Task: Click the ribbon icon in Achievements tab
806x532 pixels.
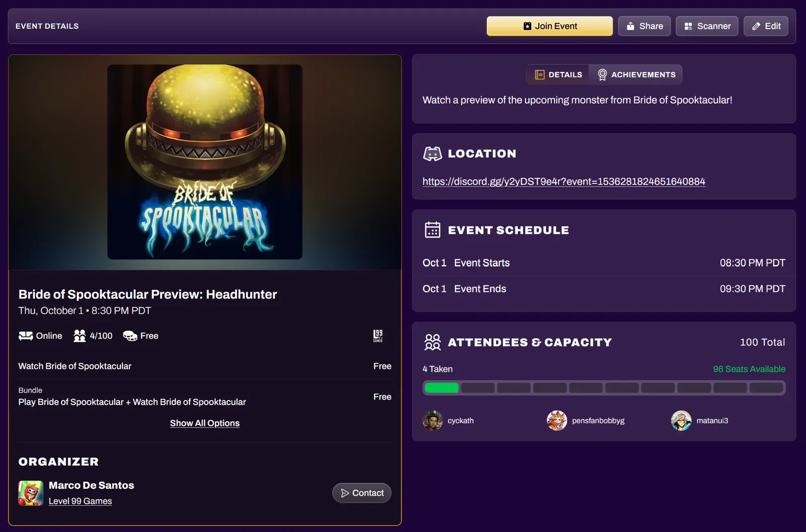Action: (x=602, y=74)
